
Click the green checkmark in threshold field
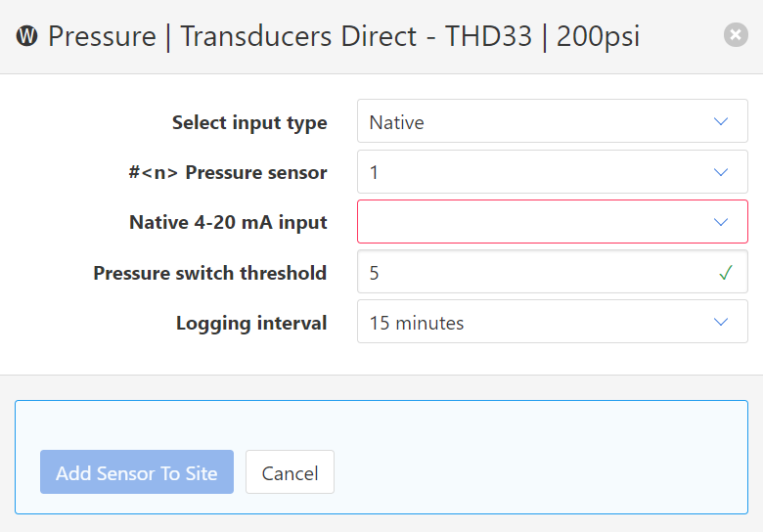[725, 273]
